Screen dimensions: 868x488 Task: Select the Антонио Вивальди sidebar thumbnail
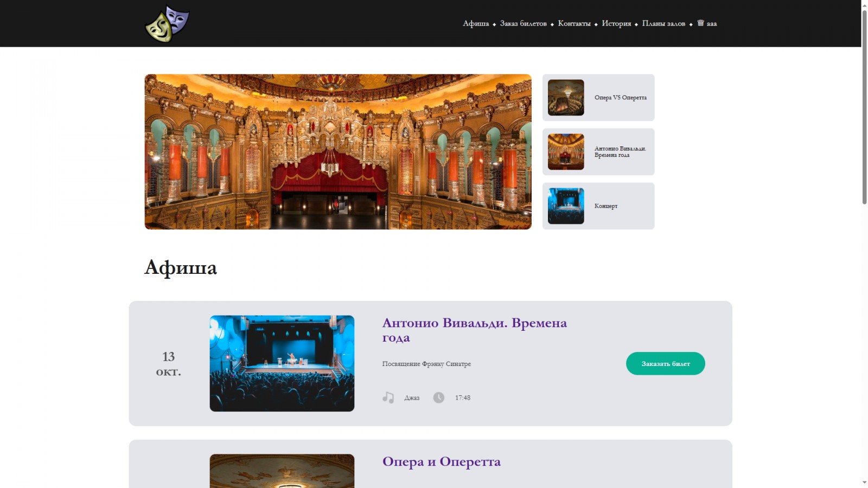click(x=566, y=152)
